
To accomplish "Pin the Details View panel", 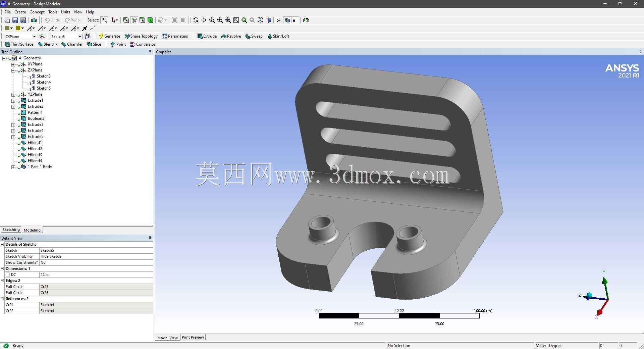I will [150, 238].
